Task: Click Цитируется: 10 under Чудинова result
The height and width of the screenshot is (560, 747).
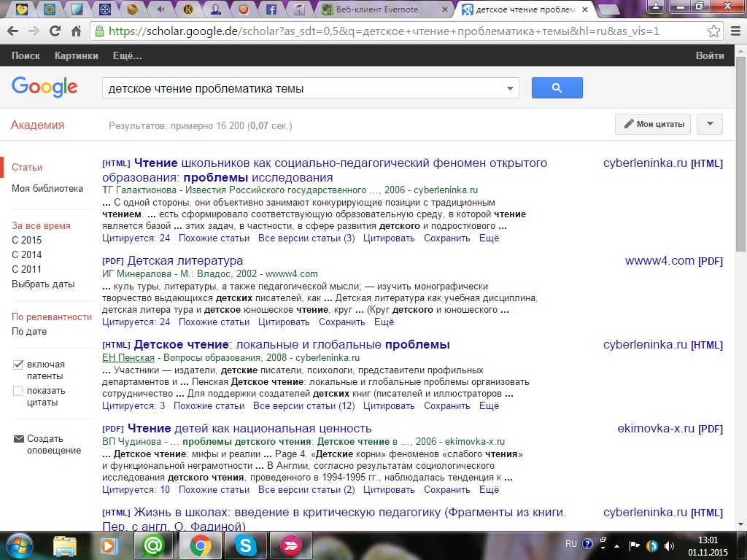Action: pyautogui.click(x=136, y=490)
